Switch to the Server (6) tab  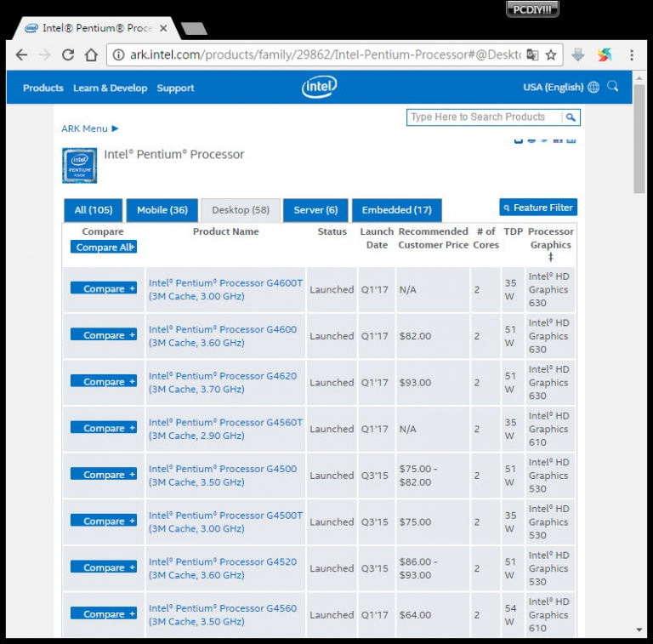point(315,210)
